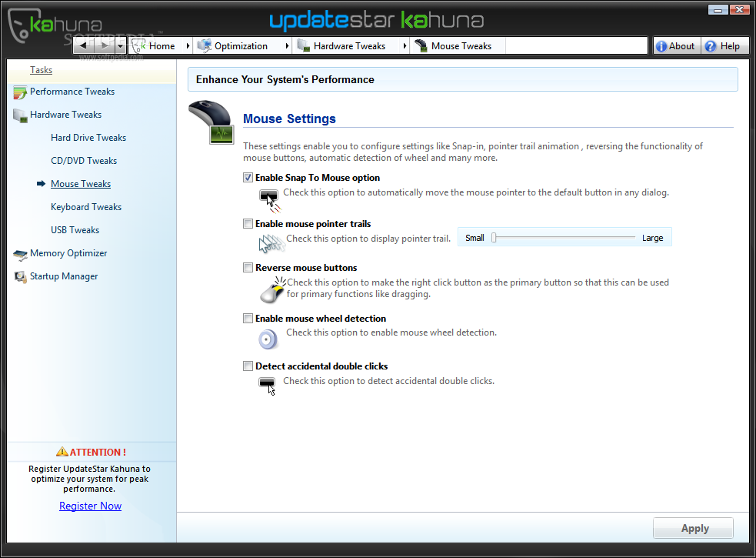
Task: Navigate to Home breadcrumb text
Action: tap(162, 46)
